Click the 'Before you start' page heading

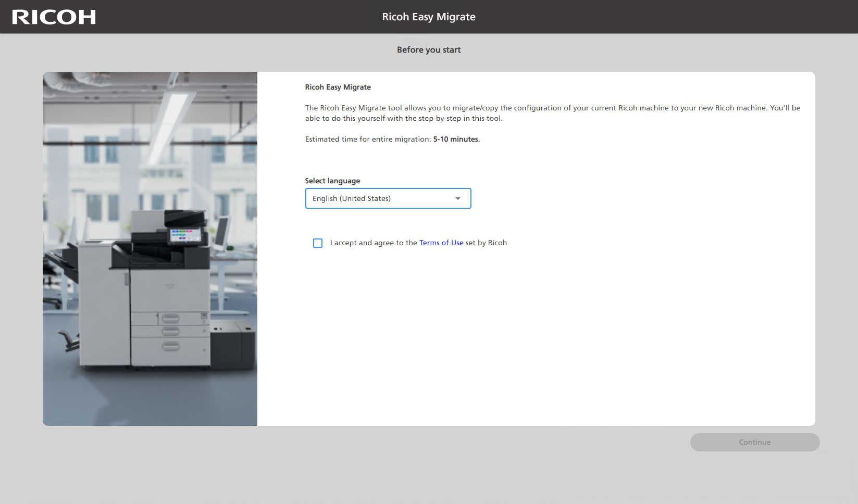tap(428, 50)
